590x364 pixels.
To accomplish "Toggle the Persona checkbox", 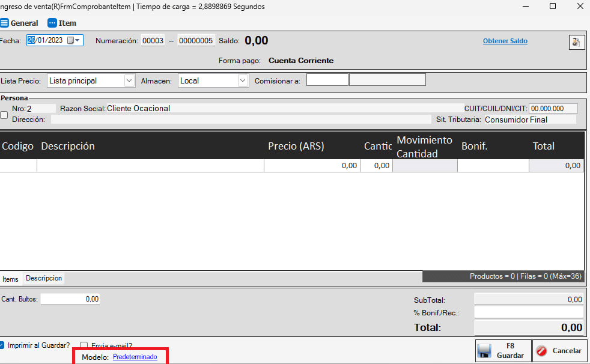I will pyautogui.click(x=4, y=115).
